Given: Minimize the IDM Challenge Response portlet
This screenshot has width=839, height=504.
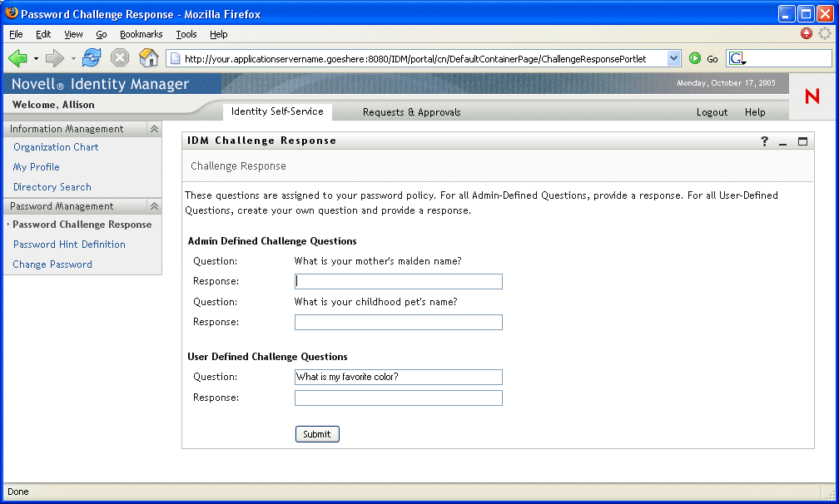Looking at the screenshot, I should click(783, 142).
